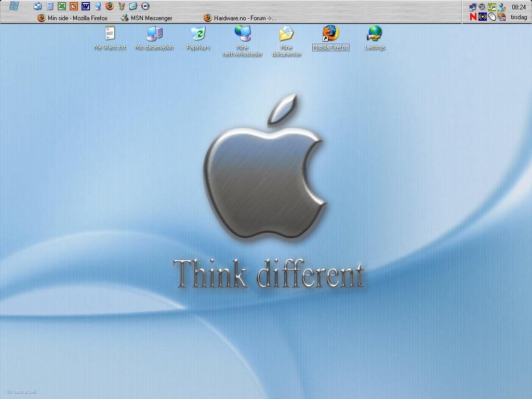Switch to Min side - Mozilla Firefox window
Viewport: 532px width, 399px height.
click(72, 18)
